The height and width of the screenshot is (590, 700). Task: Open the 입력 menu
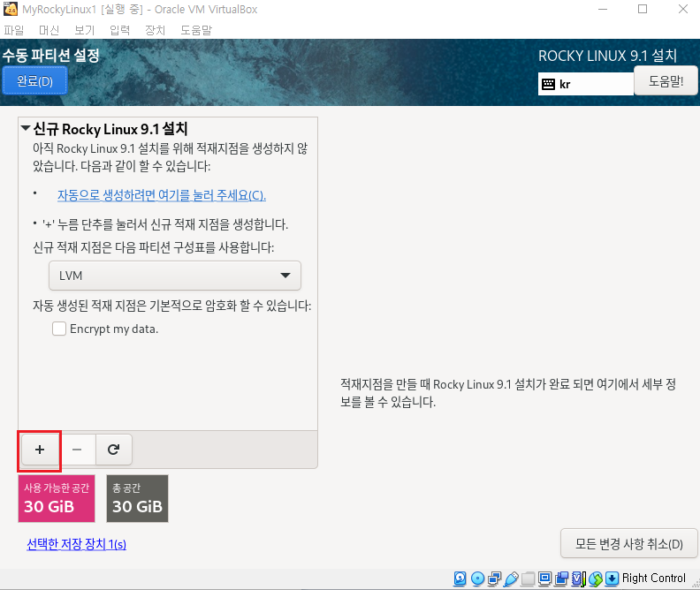[119, 30]
